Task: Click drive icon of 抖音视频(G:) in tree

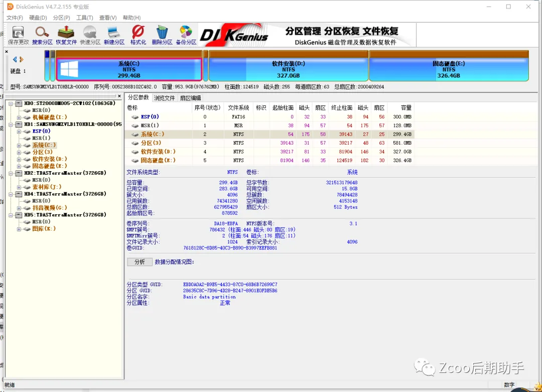Action: coord(27,208)
